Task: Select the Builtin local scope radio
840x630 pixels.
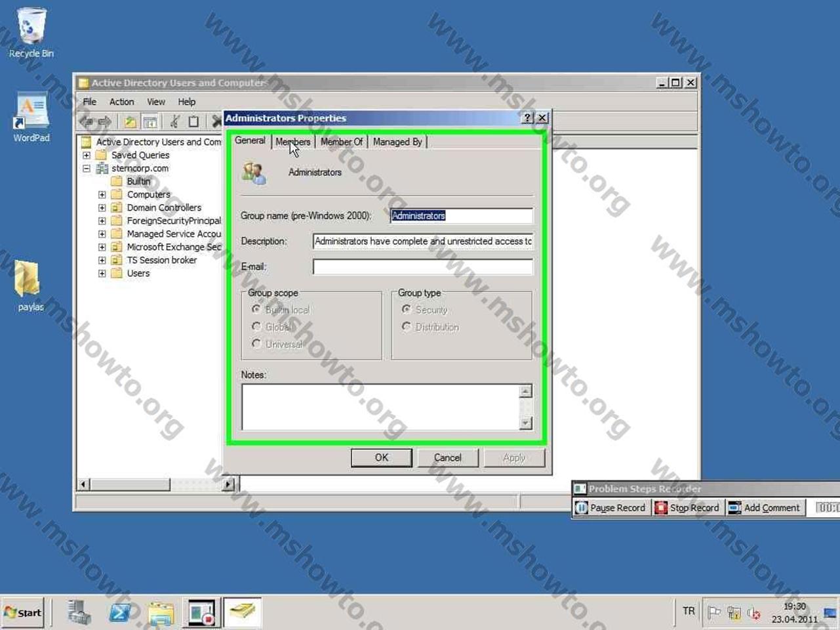Action: pos(256,309)
